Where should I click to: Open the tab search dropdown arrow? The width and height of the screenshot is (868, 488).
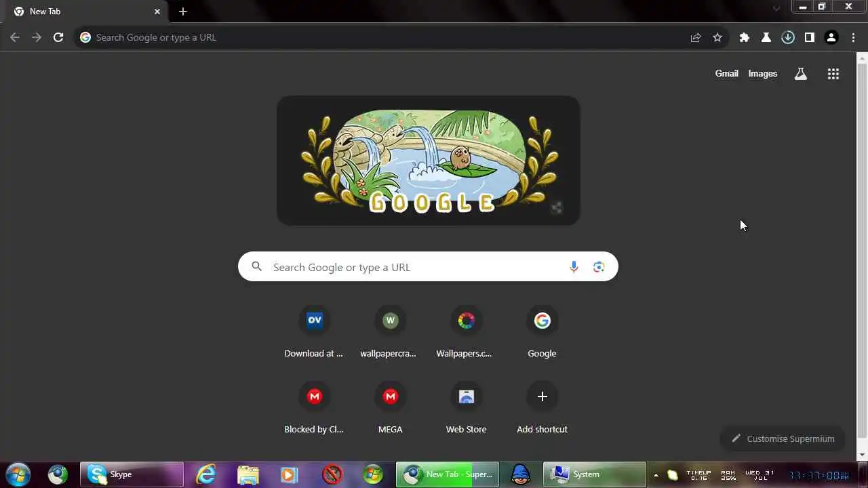(776, 8)
